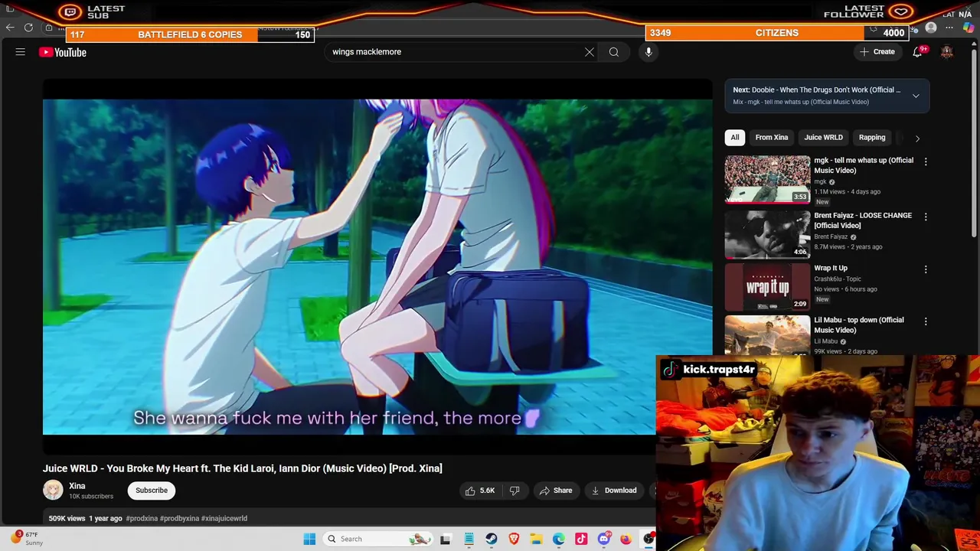Open the #prodxina hashtag link

click(x=142, y=518)
